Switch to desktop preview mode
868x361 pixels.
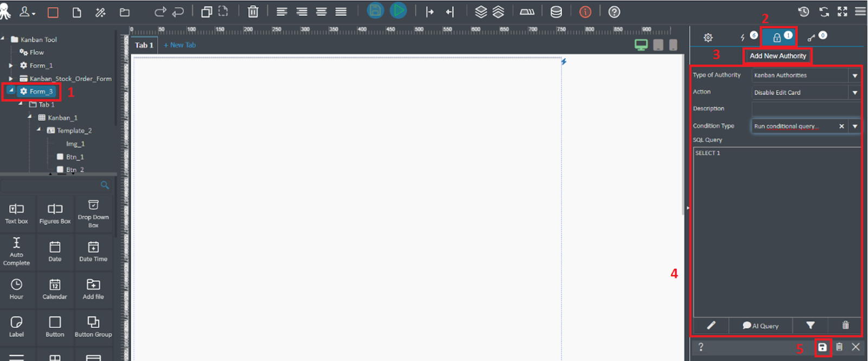[641, 45]
